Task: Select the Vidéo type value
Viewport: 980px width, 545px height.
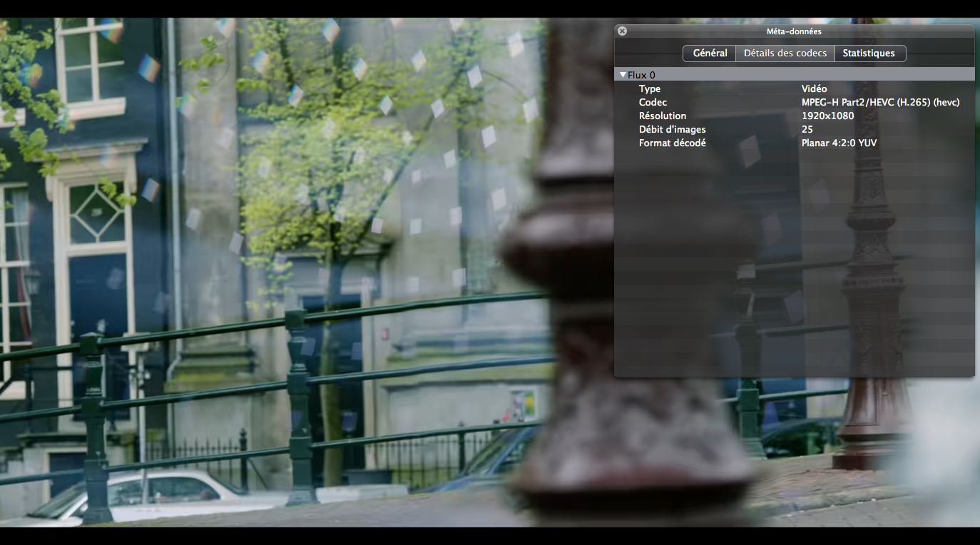Action: pos(815,88)
